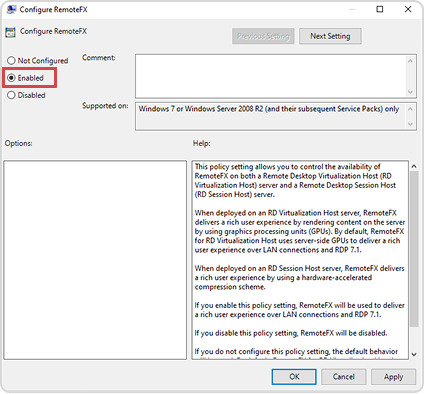This screenshot has height=394, width=424.
Task: Select the Not Configured radio button
Action: pos(11,60)
